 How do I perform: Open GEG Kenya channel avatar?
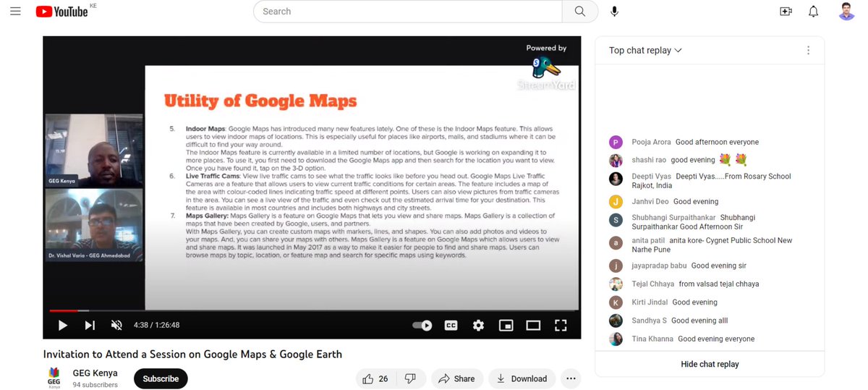click(54, 378)
